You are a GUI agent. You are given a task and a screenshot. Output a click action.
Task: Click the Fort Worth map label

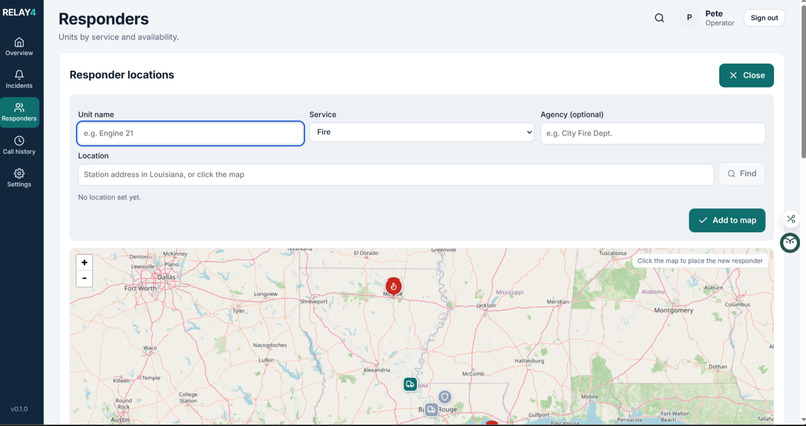click(140, 289)
